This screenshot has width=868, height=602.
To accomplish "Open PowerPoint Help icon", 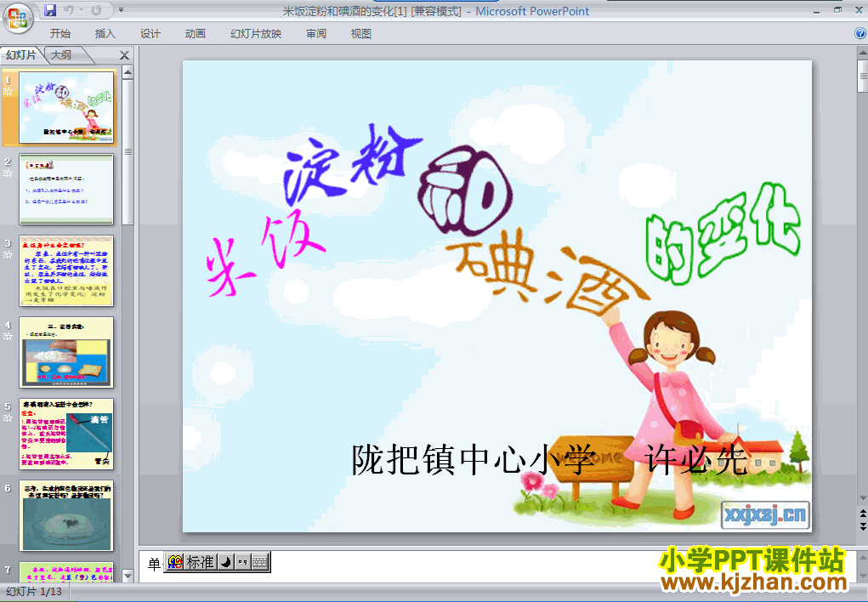I will coord(860,33).
